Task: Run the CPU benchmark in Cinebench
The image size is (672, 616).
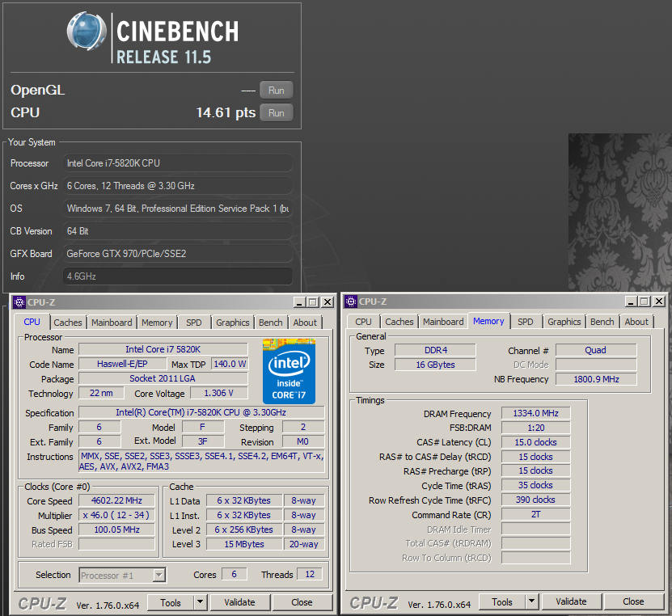Action: coord(277,113)
